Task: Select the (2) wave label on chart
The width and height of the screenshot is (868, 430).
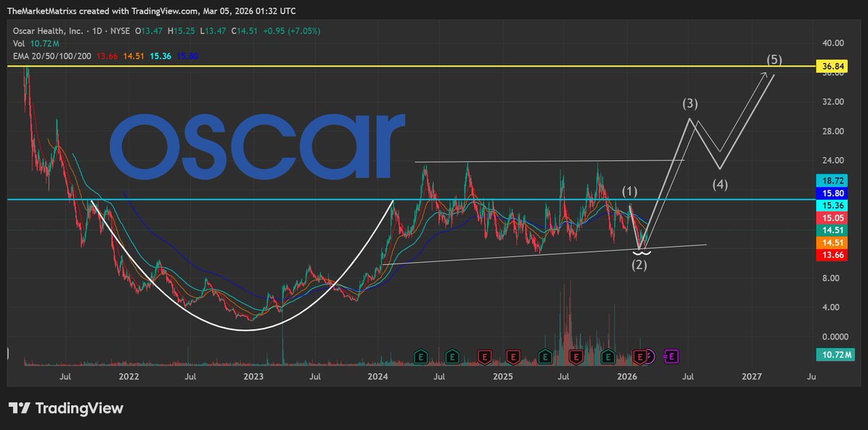Action: 639,265
